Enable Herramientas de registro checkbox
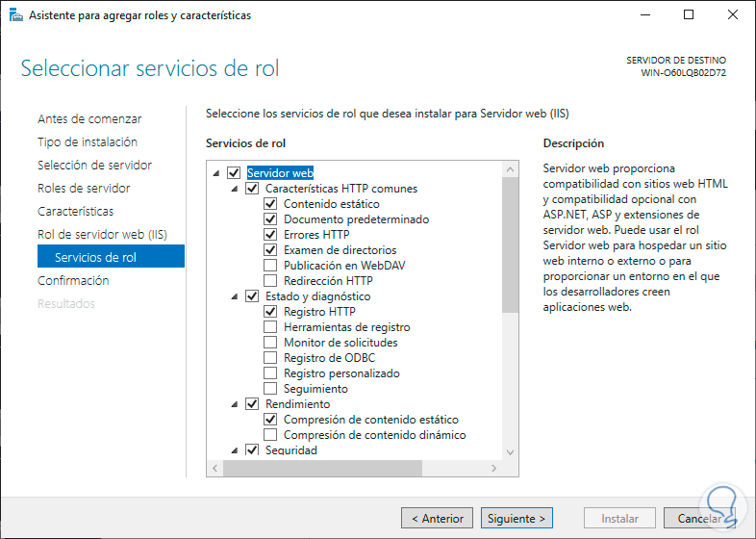The width and height of the screenshot is (756, 539). point(270,327)
